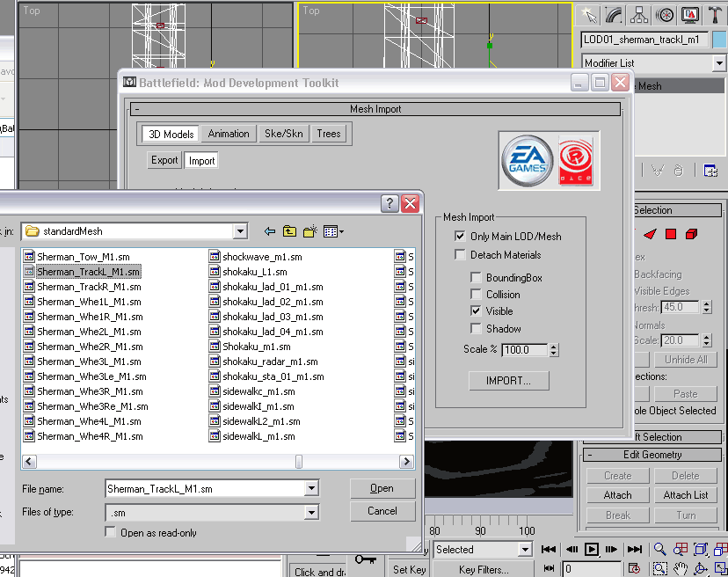The image size is (728, 577).
Task: Click the file dialog help question button
Action: pyautogui.click(x=389, y=203)
